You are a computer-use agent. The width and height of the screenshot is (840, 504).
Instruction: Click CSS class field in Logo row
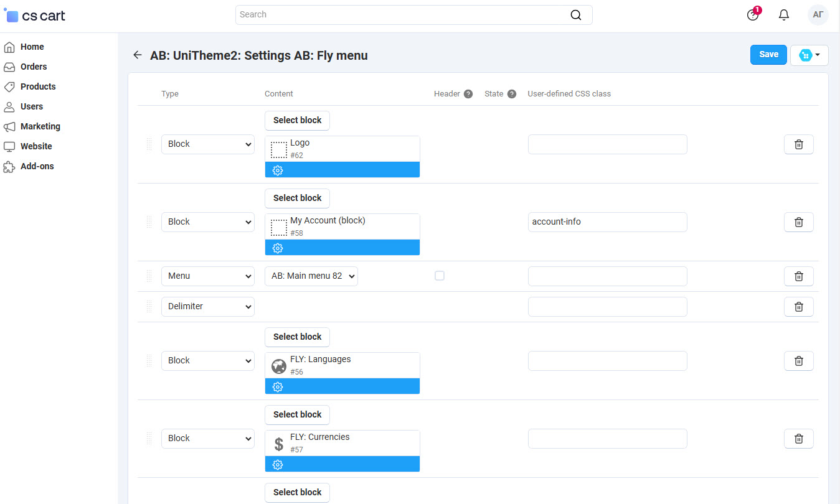click(608, 144)
